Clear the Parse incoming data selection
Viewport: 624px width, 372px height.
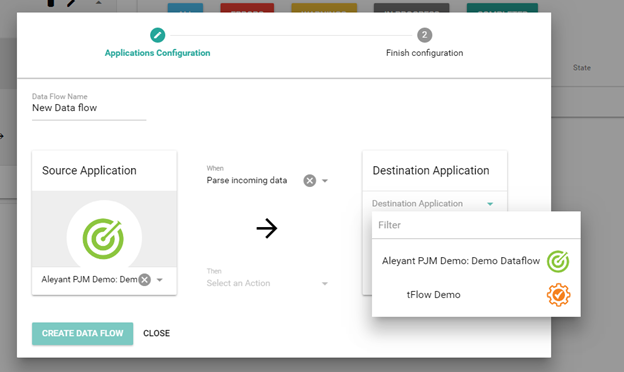click(310, 181)
